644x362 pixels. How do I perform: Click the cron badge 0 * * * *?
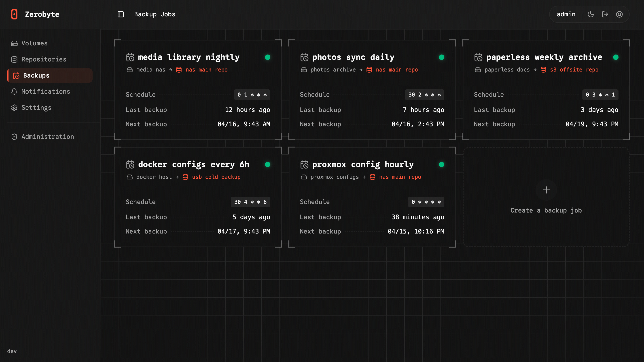426,202
